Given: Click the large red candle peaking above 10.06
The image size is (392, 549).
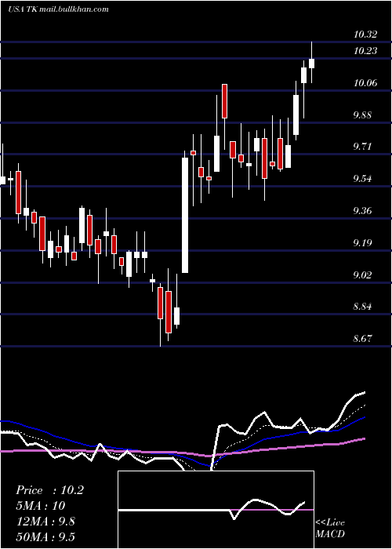Looking at the screenshot, I should click(225, 101).
